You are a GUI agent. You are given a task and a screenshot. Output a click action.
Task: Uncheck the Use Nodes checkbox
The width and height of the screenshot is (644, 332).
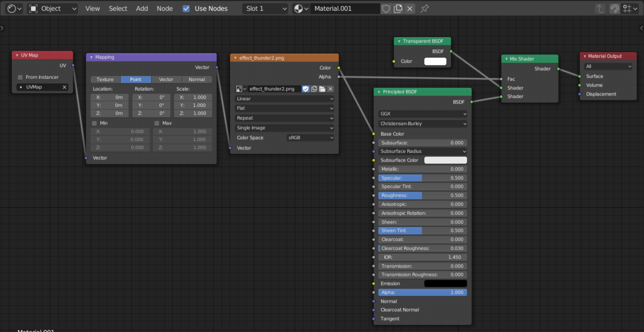(186, 9)
